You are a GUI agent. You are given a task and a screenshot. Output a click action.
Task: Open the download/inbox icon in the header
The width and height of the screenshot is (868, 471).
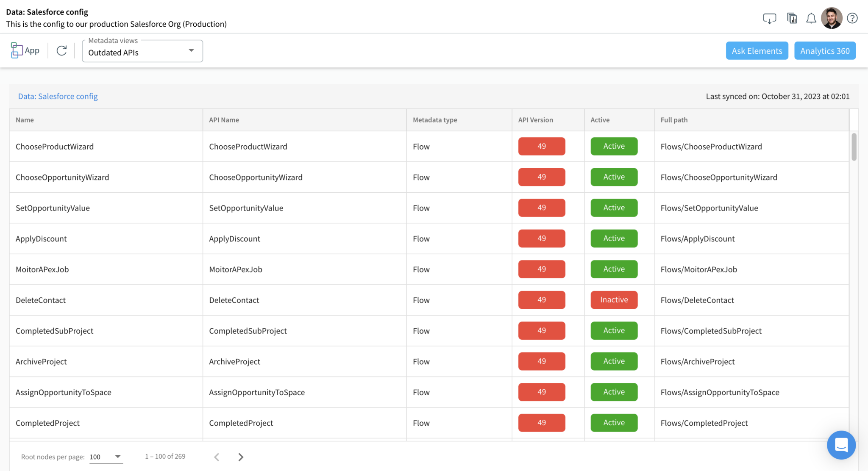coord(769,18)
